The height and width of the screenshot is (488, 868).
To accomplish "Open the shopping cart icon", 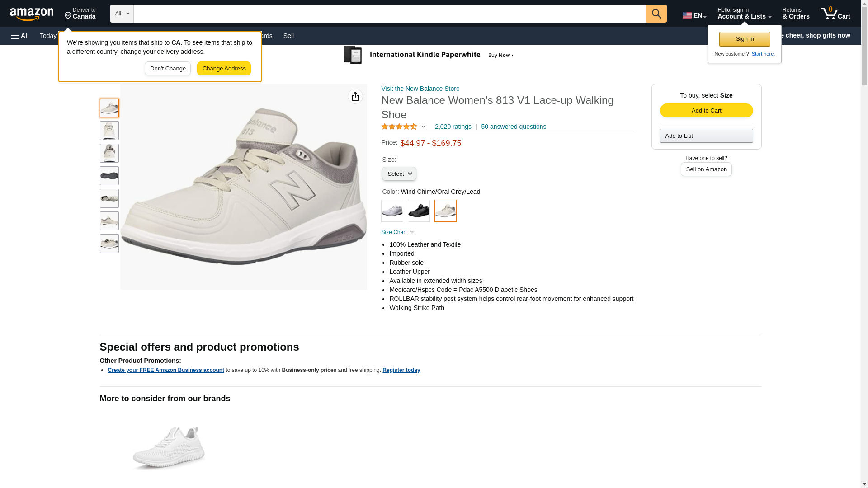I will 835,14.
